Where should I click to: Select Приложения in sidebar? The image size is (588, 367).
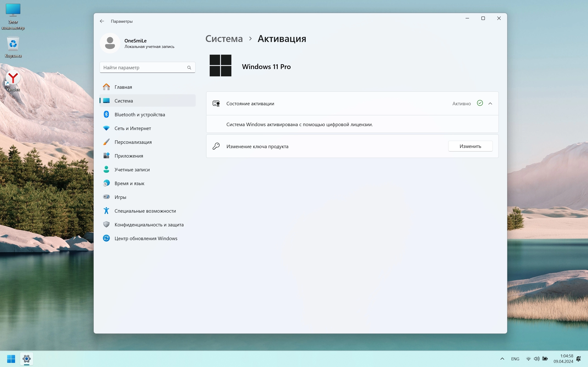tap(129, 156)
